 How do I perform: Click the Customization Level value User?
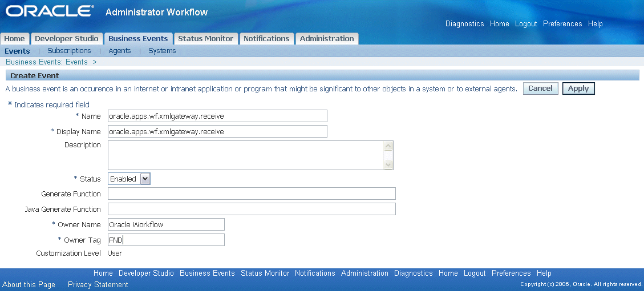(115, 253)
